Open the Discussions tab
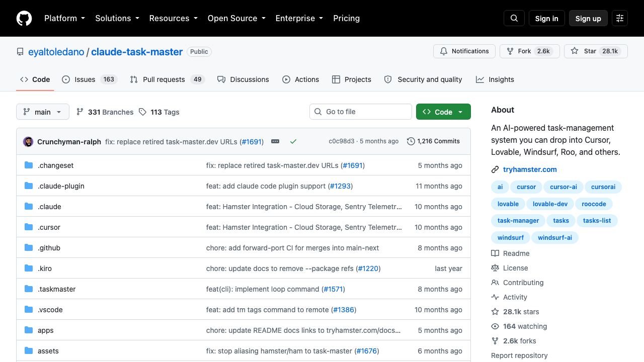The height and width of the screenshot is (362, 644). click(243, 79)
